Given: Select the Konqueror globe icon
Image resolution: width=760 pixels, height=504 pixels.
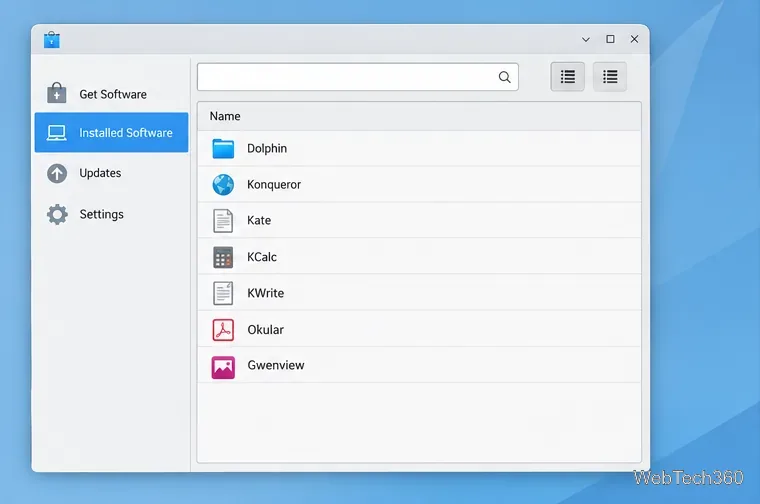Looking at the screenshot, I should click(223, 185).
